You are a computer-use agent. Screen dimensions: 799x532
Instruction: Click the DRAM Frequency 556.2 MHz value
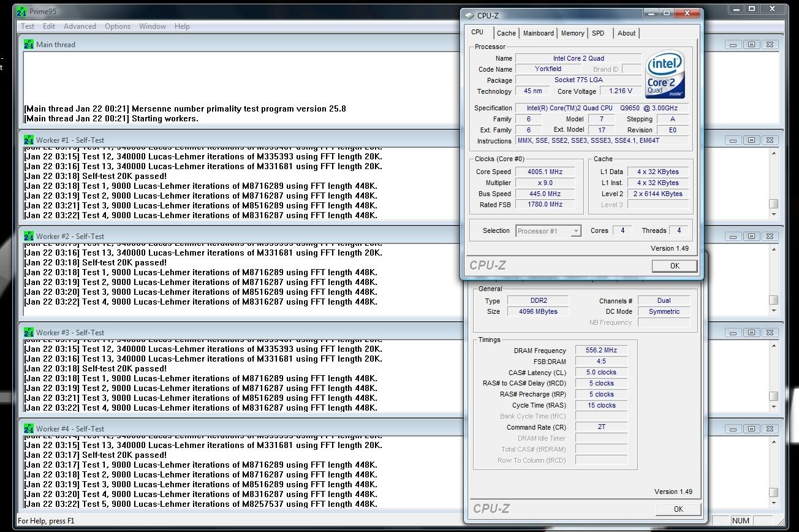pyautogui.click(x=601, y=351)
